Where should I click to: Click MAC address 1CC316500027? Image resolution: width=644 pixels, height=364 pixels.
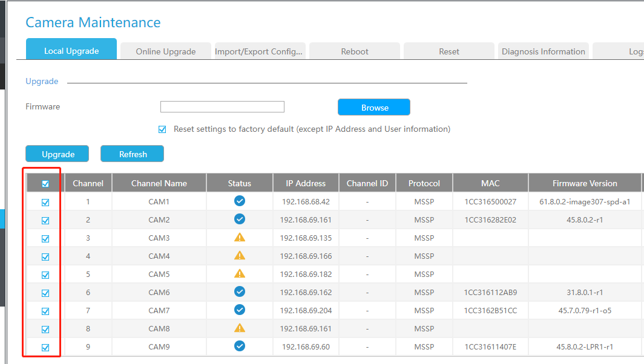(490, 201)
